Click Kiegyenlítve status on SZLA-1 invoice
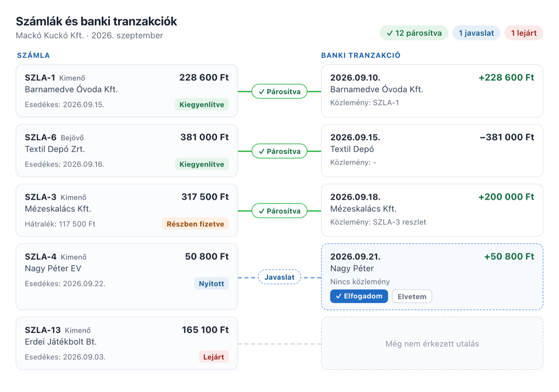Image resolution: width=559 pixels, height=392 pixels. click(202, 104)
